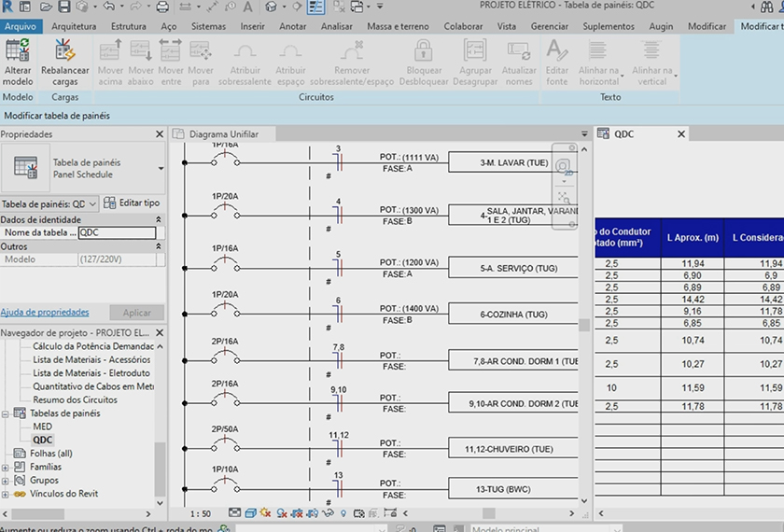The image size is (784, 532).
Task: Click Atualizar nomes ribbon icon
Action: tap(519, 51)
